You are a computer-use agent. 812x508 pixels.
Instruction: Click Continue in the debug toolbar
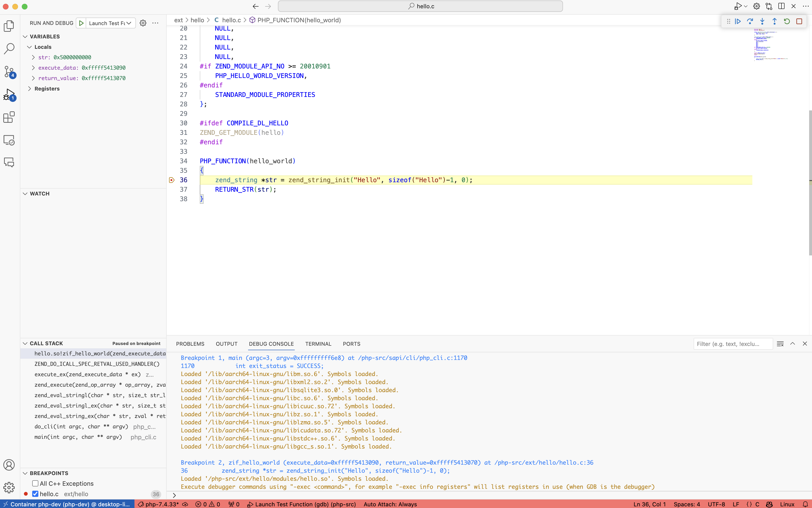(738, 21)
